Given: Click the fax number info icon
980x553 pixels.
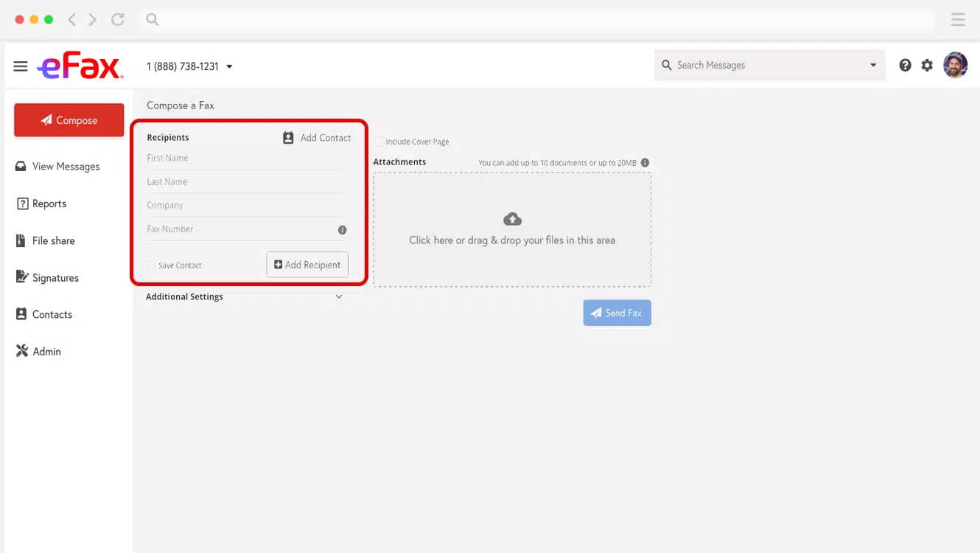Looking at the screenshot, I should 342,229.
